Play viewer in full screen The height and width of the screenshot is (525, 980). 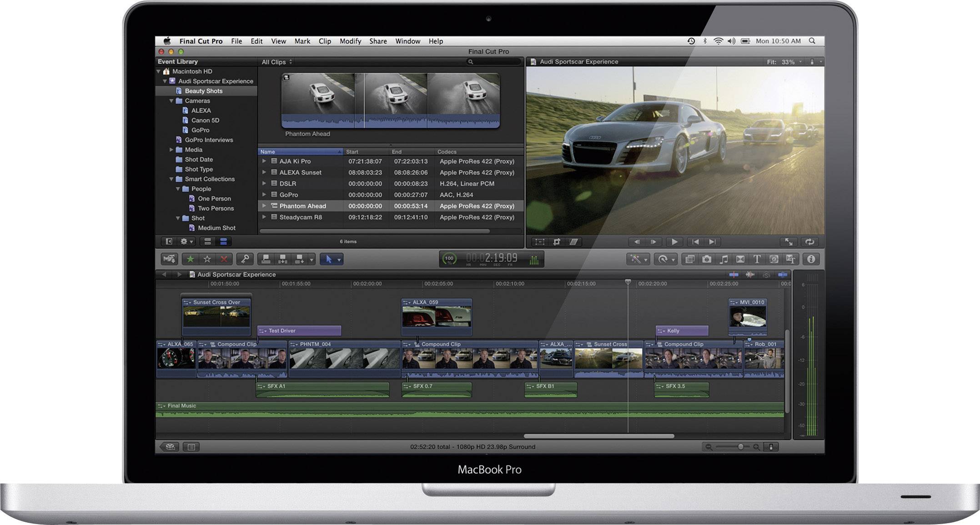[789, 242]
